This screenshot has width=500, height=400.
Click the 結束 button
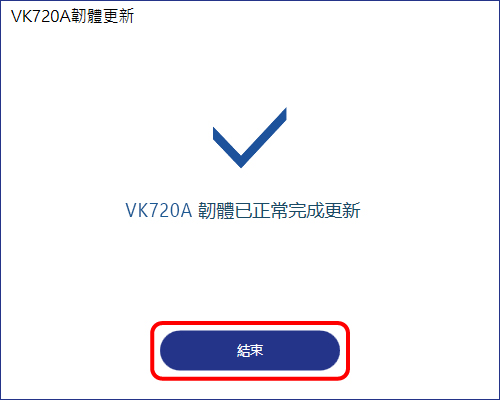[x=250, y=350]
